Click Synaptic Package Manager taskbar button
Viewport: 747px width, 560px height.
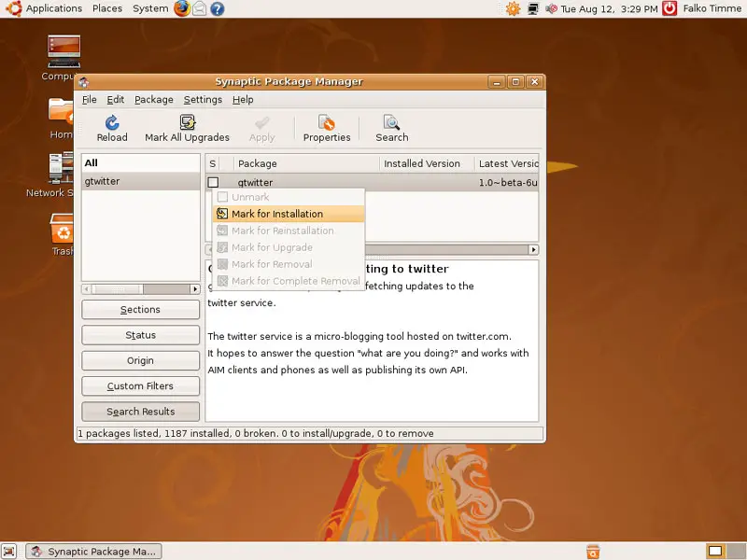tap(93, 551)
